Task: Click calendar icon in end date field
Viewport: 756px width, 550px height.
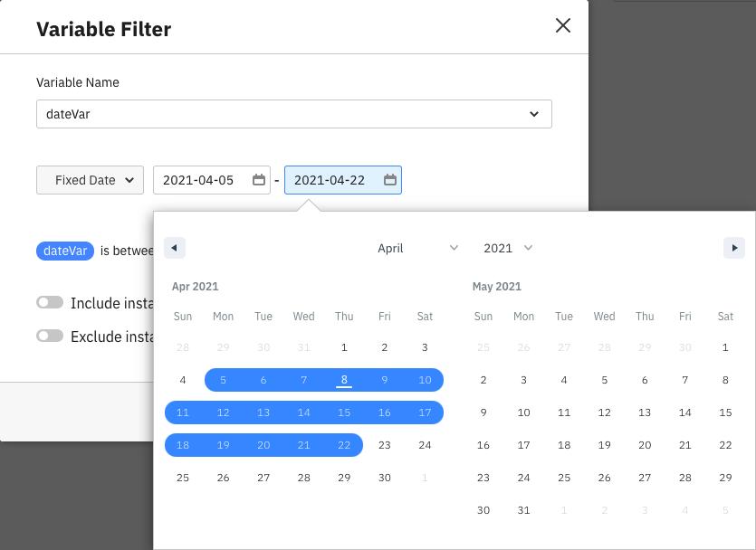Action: (x=389, y=180)
